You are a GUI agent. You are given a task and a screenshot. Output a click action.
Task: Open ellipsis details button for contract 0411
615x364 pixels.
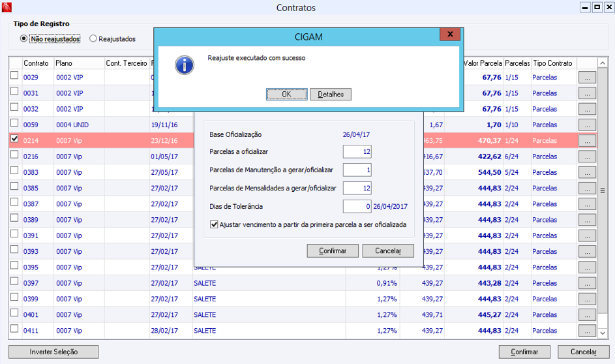[587, 331]
